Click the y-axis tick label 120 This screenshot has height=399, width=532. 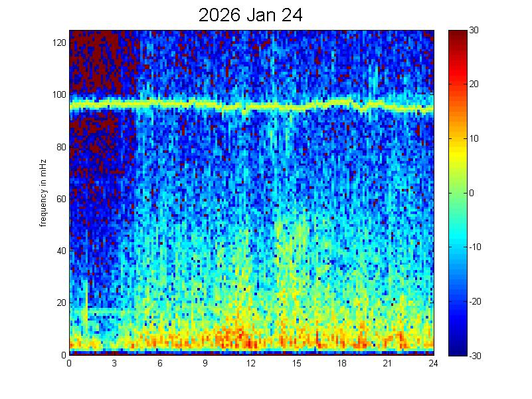[x=59, y=43]
